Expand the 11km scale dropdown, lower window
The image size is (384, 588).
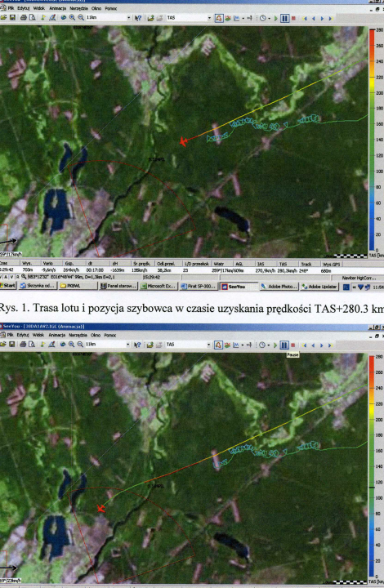pyautogui.click(x=128, y=345)
